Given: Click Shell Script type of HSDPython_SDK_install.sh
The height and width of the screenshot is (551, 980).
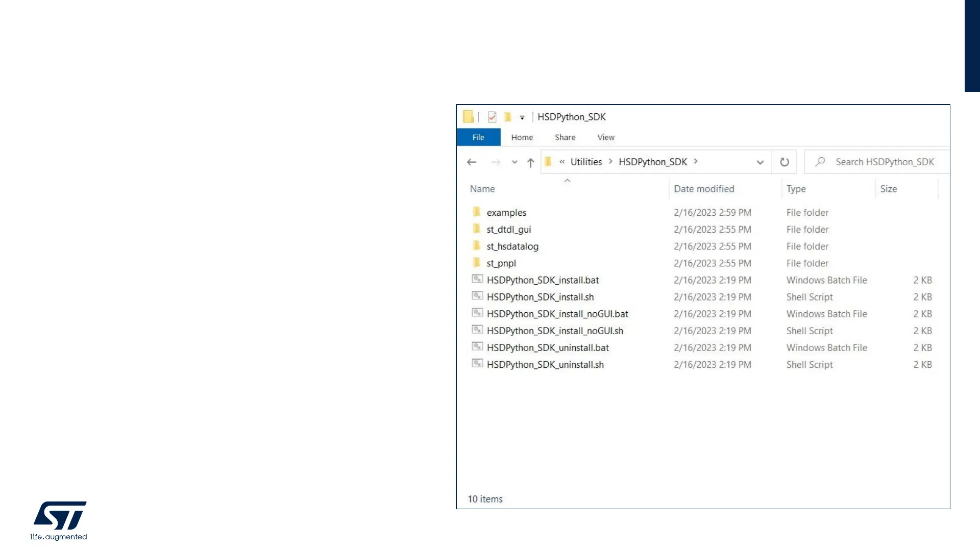Looking at the screenshot, I should point(810,297).
